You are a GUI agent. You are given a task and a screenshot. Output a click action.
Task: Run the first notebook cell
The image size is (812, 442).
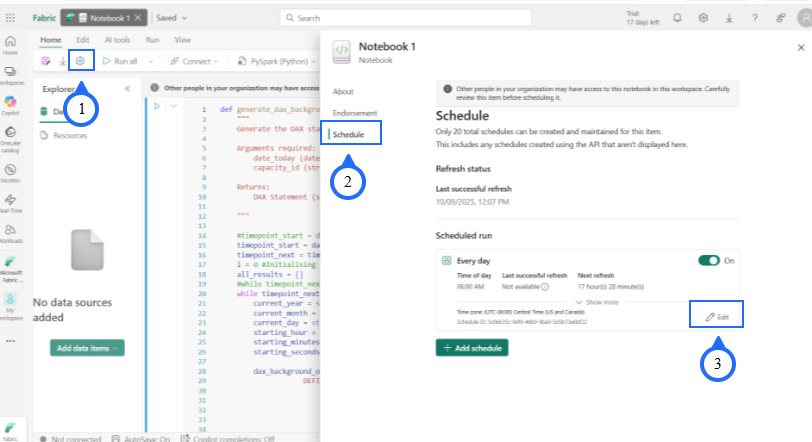(x=156, y=106)
